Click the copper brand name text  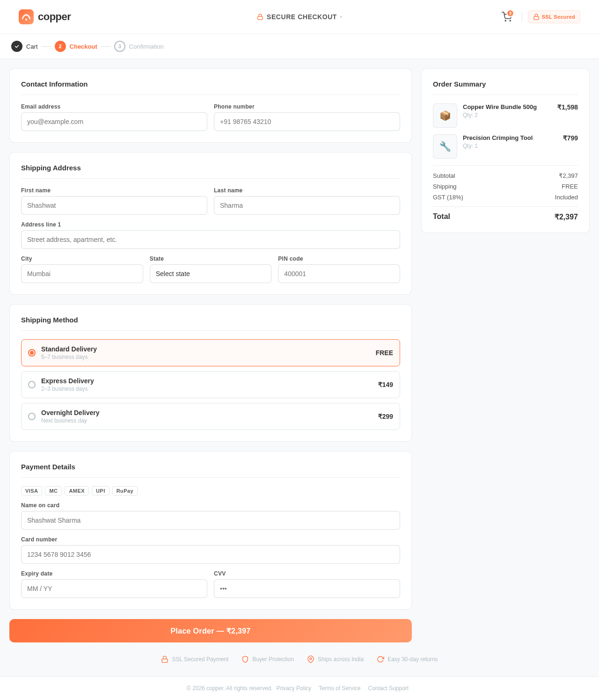tap(54, 17)
